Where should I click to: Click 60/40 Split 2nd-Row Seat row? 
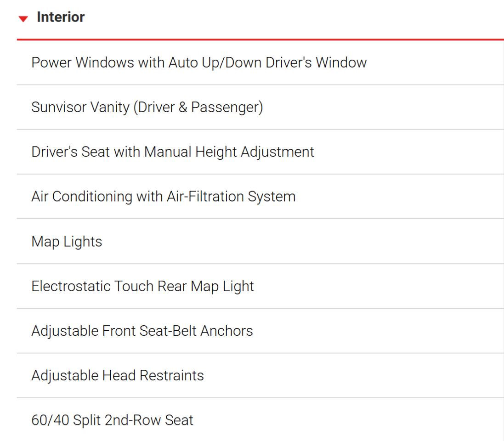260,420
